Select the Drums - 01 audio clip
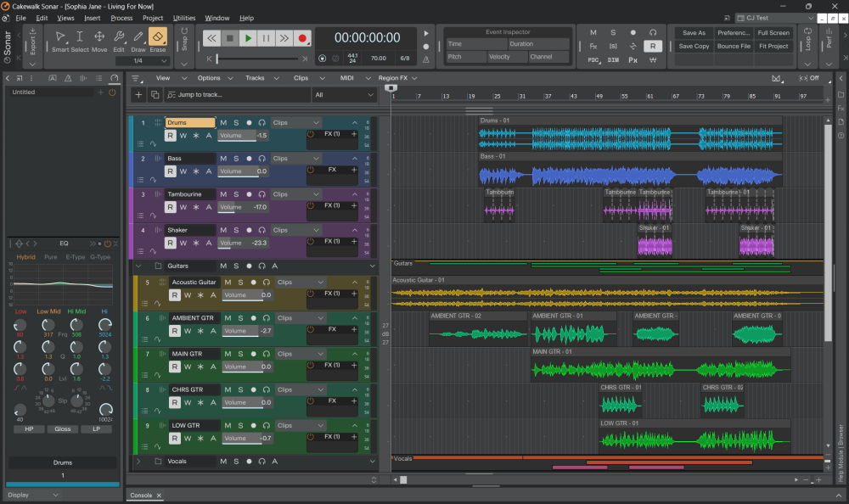This screenshot has height=504, width=849. point(630,134)
